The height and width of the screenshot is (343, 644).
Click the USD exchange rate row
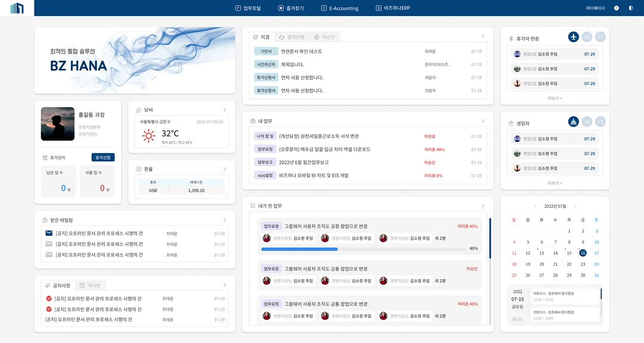(x=181, y=191)
